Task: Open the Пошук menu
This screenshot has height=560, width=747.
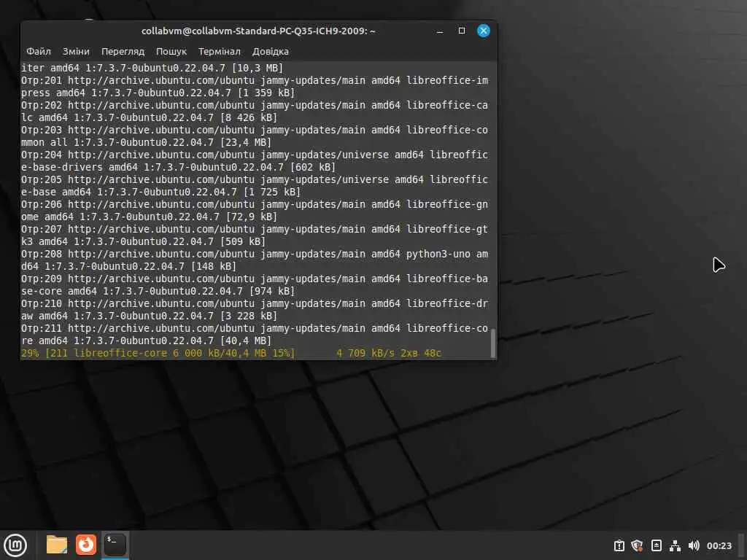Action: 171,52
